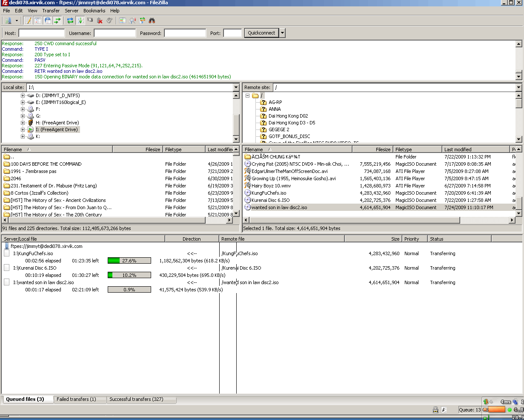
Task: Cancel current operation icon
Action: [x=90, y=20]
